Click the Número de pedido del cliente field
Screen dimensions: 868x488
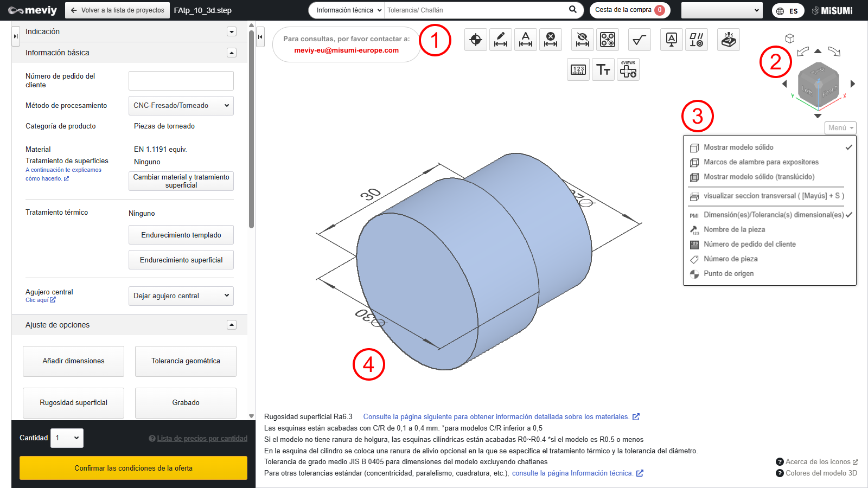click(x=181, y=81)
